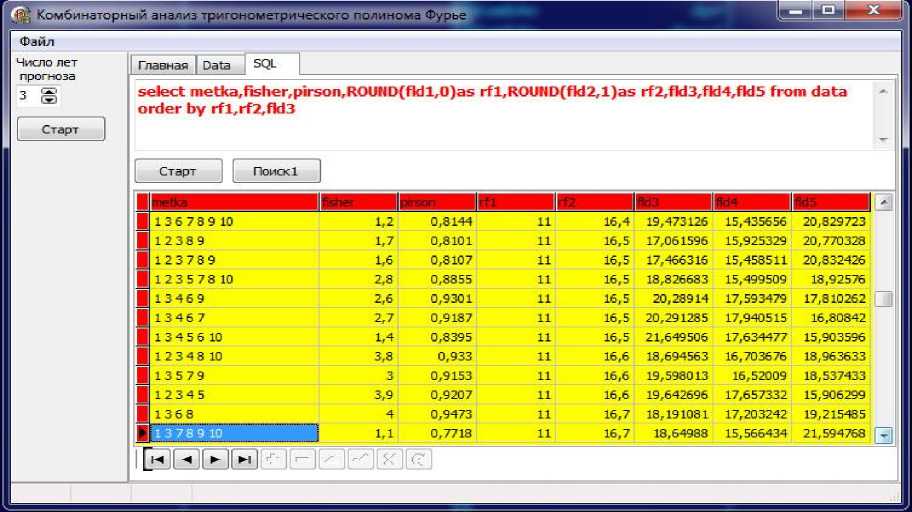This screenshot has width=912, height=512.
Task: Click the fld3 column header
Action: (672, 202)
